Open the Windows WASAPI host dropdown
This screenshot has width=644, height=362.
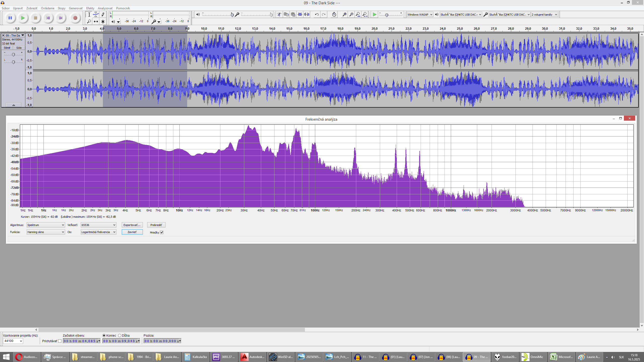click(420, 15)
